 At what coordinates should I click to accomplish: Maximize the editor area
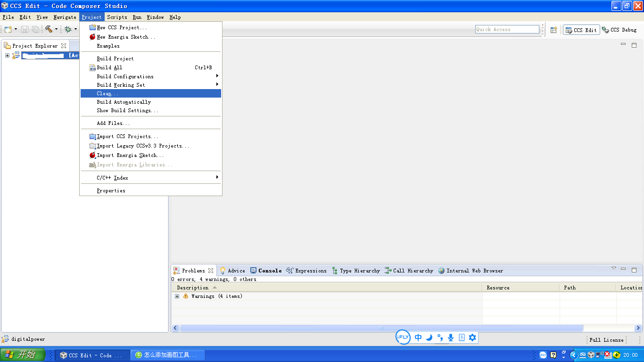(x=634, y=45)
